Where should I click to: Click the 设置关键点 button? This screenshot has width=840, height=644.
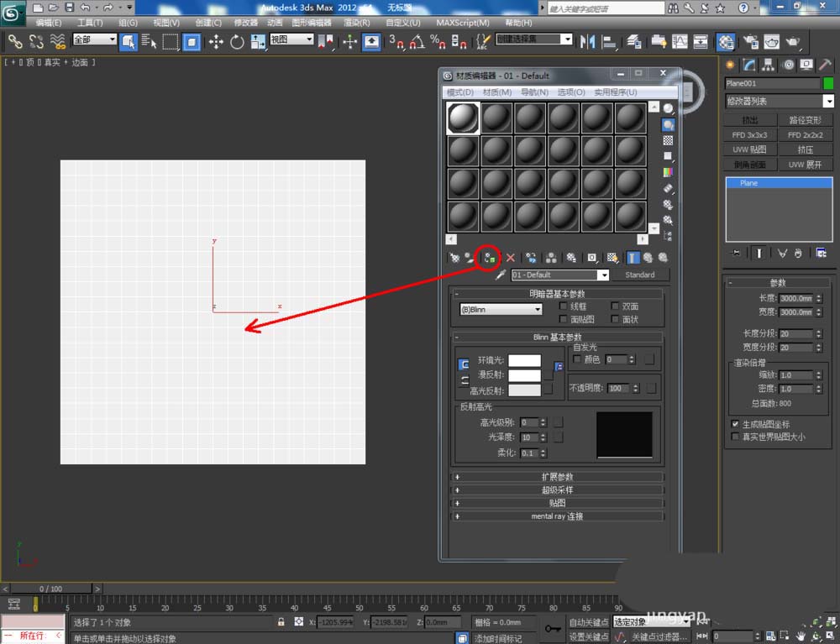pyautogui.click(x=588, y=636)
